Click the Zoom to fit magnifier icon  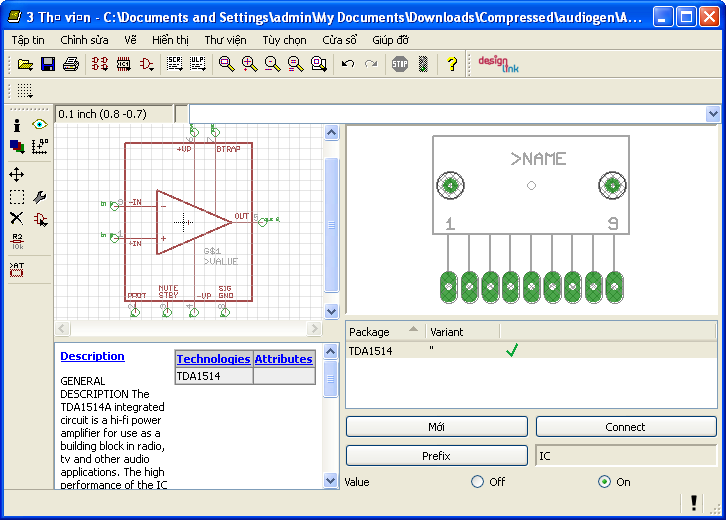pos(226,64)
